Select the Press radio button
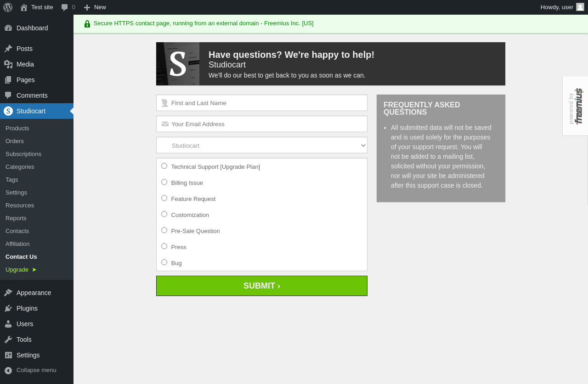 (x=164, y=246)
